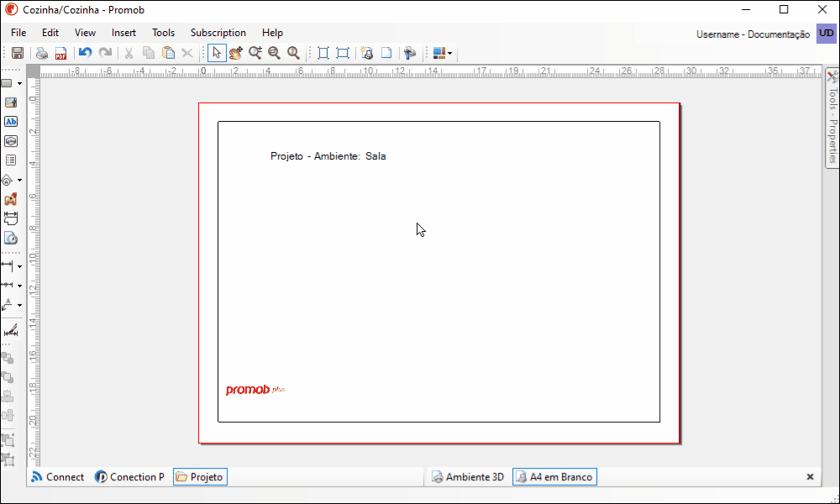Screen dimensions: 840x504
Task: Print the page using printer icon
Action: pos(42,53)
